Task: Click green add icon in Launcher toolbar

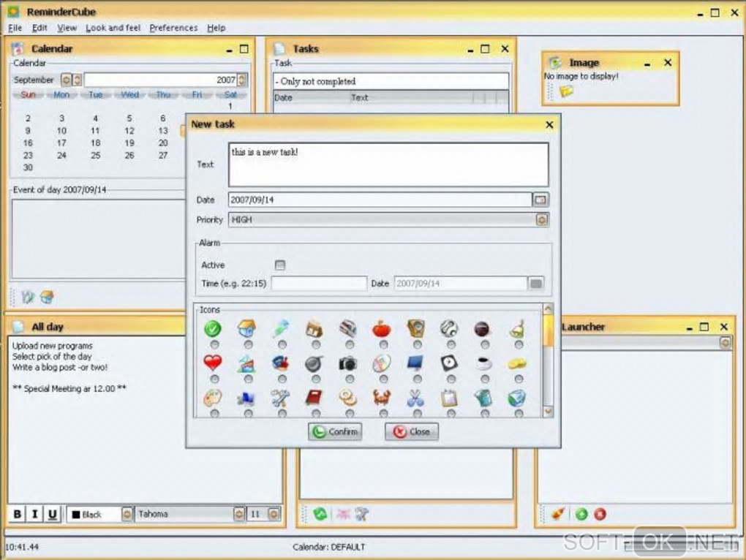Action: (581, 514)
